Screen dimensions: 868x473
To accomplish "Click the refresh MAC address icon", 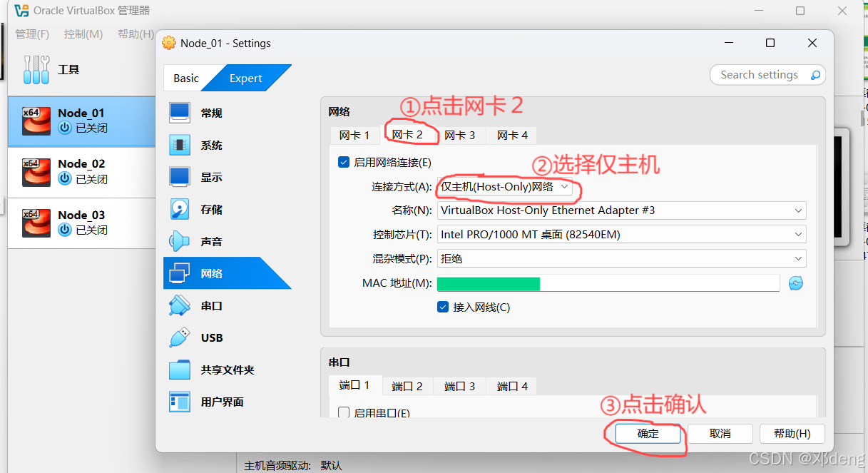I will point(796,283).
